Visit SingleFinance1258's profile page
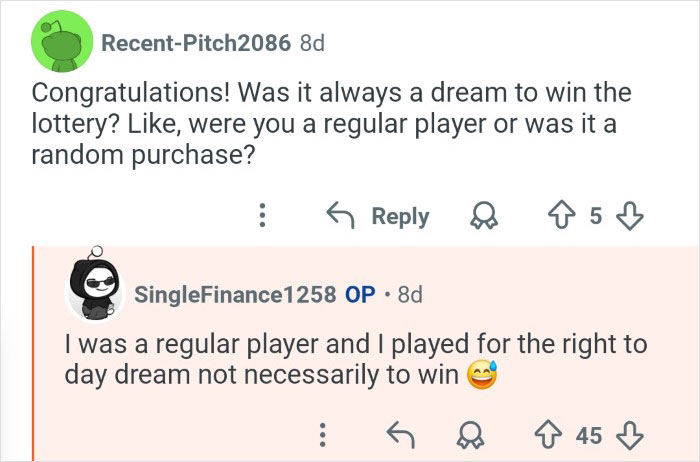Viewport: 700px width, 462px height. tap(235, 295)
